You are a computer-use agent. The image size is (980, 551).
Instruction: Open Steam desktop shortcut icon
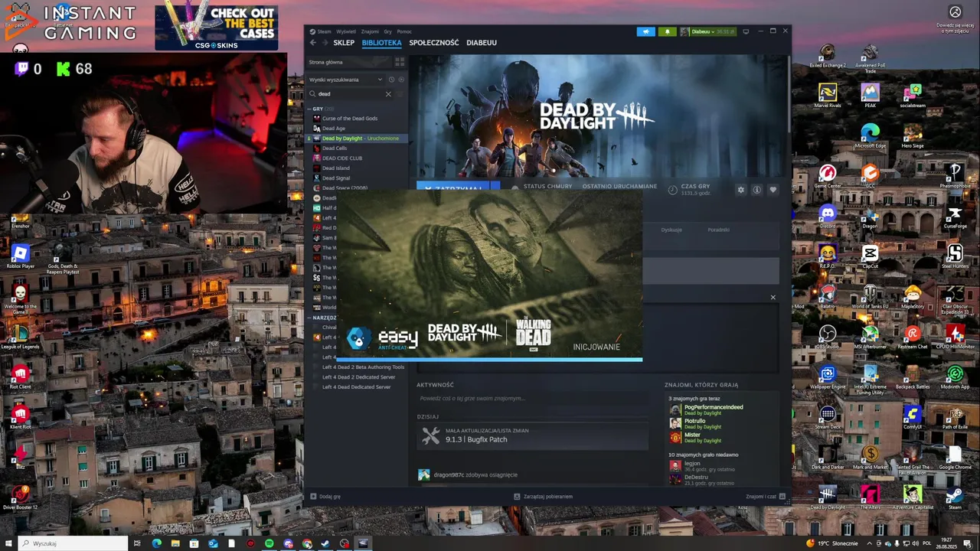tap(955, 497)
